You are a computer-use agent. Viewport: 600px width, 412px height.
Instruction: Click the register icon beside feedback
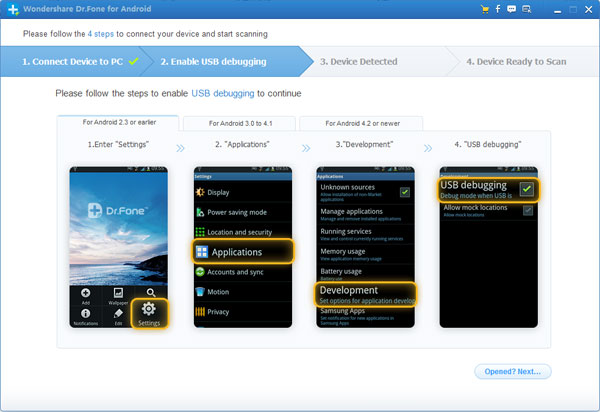coord(525,9)
